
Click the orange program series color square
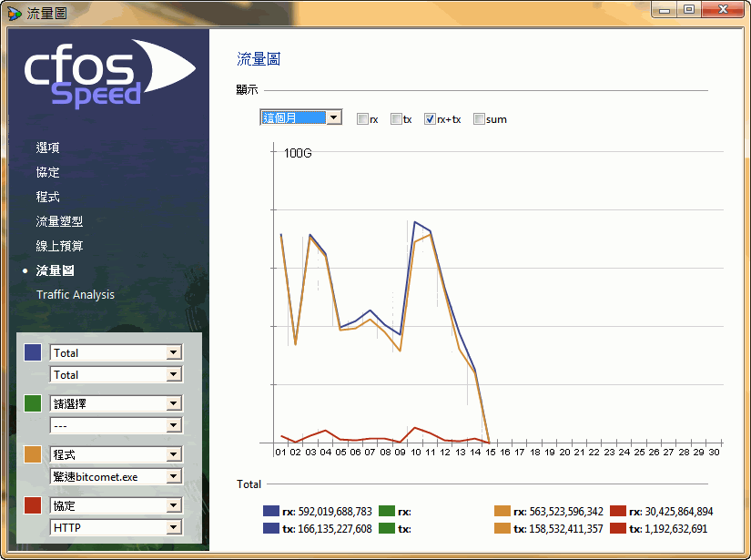click(33, 454)
